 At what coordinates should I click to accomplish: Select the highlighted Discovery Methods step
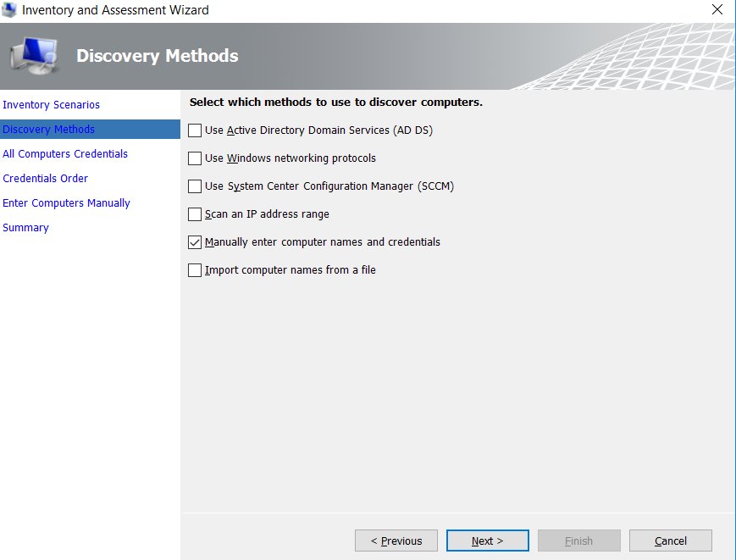tap(48, 129)
